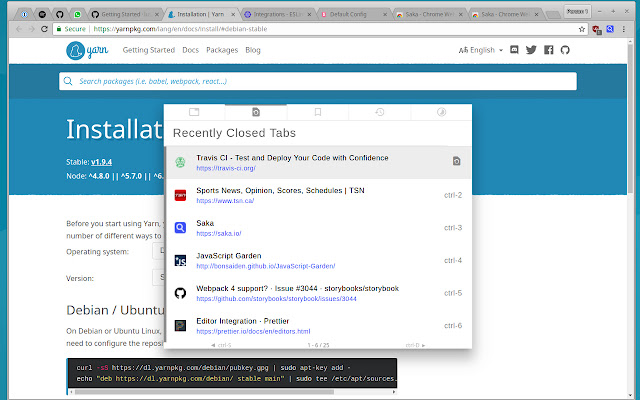Screen dimensions: 640x400
Task: Click the Travis CI favicon in the list
Action: [180, 162]
